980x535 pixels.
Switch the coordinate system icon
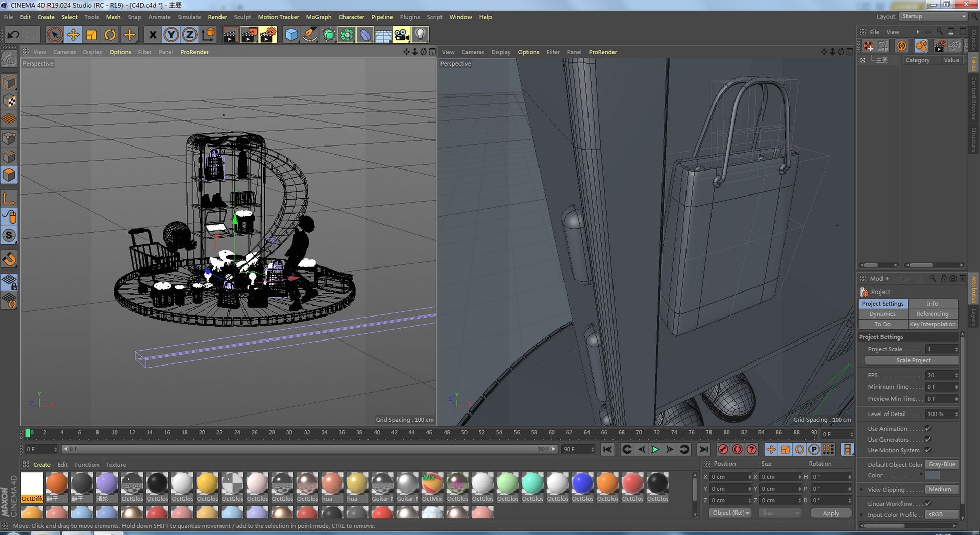click(208, 35)
